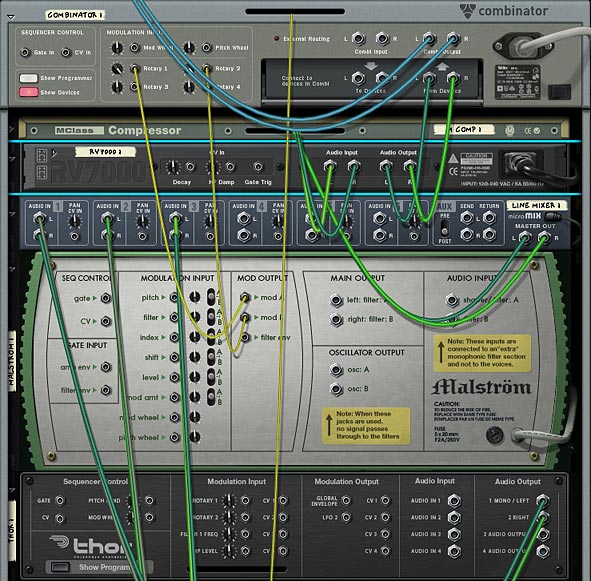Click the Pitch Wheel CV input jack

pyautogui.click(x=207, y=48)
